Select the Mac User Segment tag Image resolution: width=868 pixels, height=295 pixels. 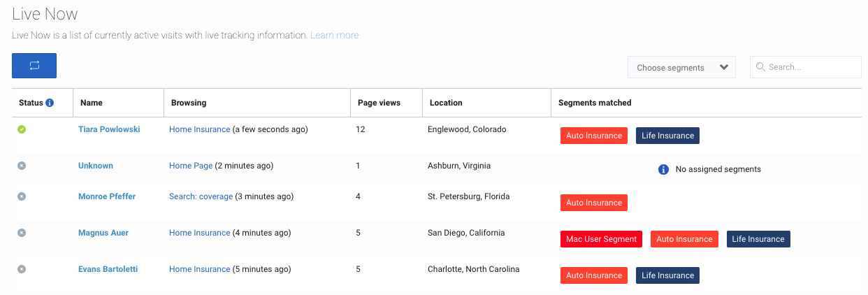[602, 239]
